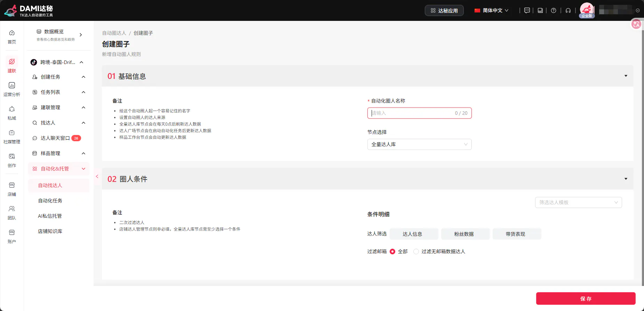Click the 带货表现 filter button

[517, 234]
